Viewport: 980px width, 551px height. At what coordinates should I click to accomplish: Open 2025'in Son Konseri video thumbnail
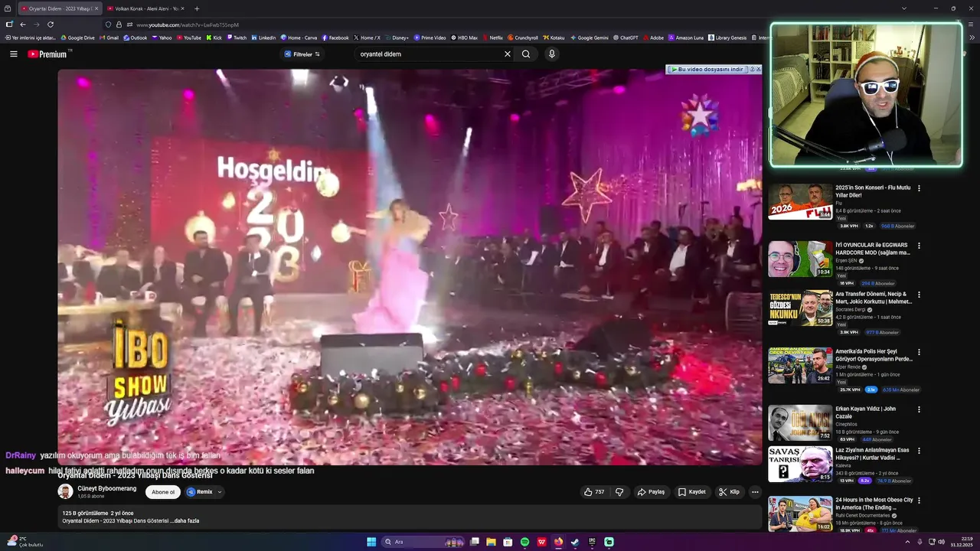pyautogui.click(x=800, y=201)
